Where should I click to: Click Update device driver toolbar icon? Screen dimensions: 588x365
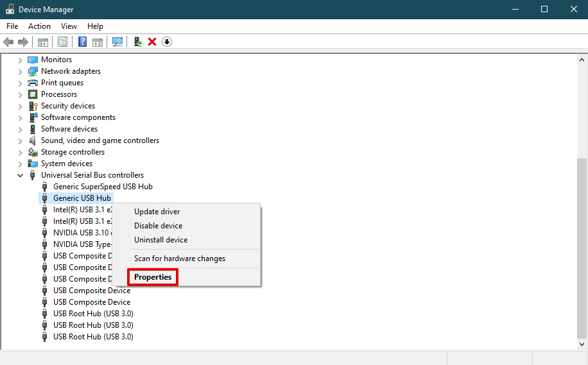point(137,42)
